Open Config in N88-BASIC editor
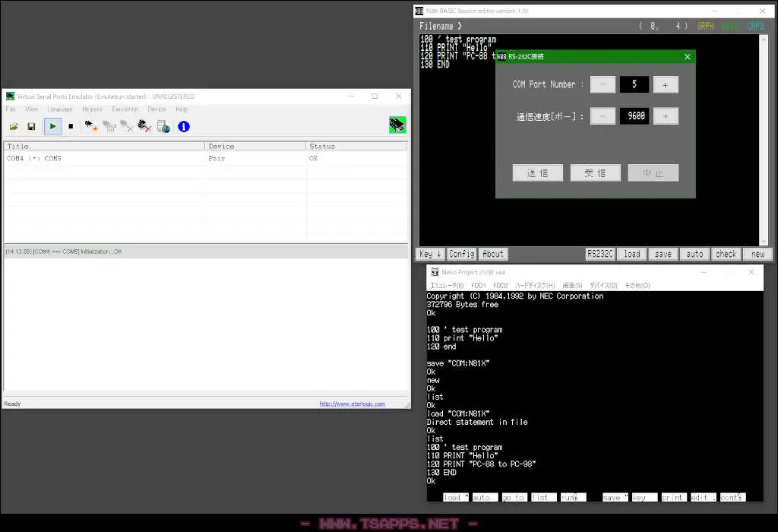Viewport: 778px width, 532px height. tap(461, 254)
